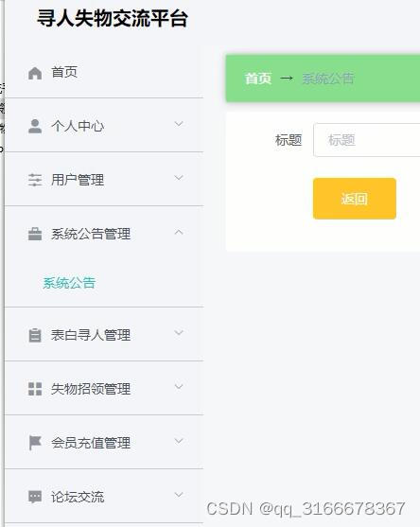Select the 系统公告 submenu item
Viewport: 420px width, 527px height.
pos(69,283)
